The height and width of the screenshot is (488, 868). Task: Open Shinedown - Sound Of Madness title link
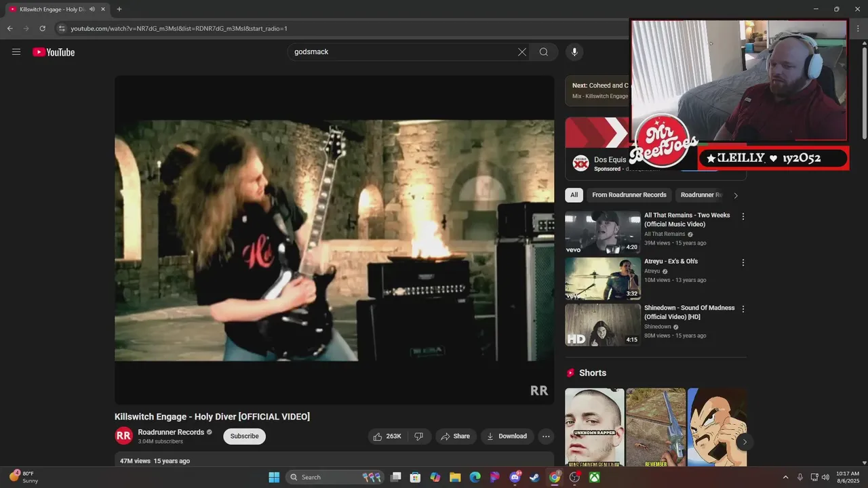(x=689, y=312)
